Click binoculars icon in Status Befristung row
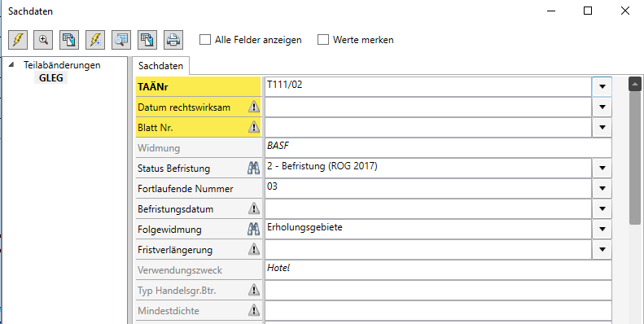This screenshot has width=644, height=324. 253,168
